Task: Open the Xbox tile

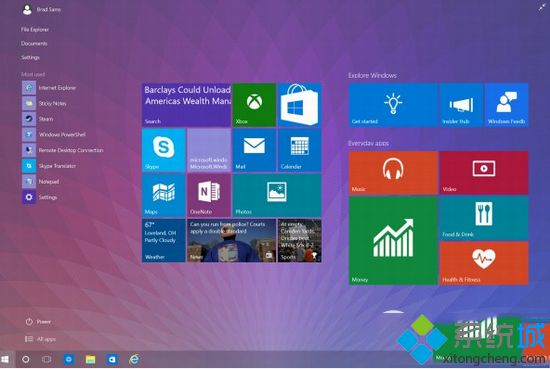Action: 254,105
